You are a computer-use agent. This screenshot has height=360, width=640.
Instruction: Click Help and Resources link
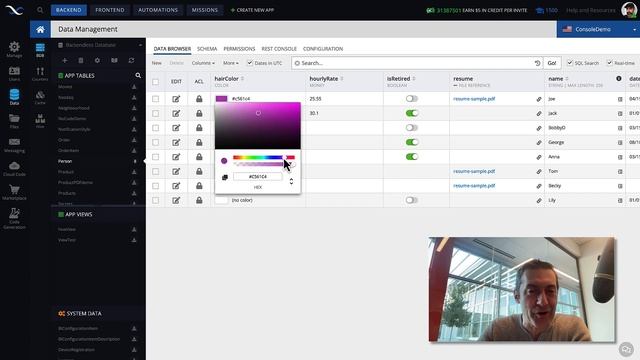click(590, 10)
